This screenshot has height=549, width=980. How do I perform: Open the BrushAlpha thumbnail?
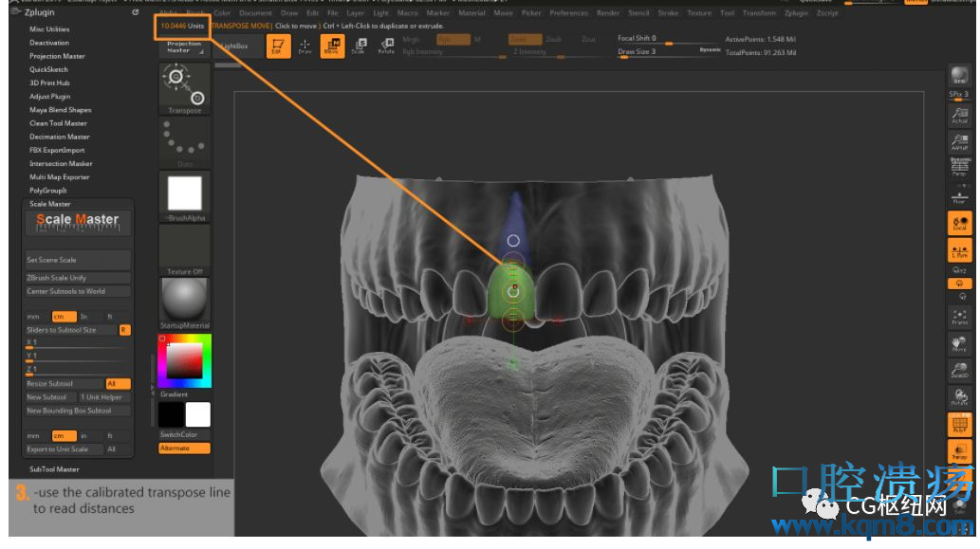click(185, 196)
